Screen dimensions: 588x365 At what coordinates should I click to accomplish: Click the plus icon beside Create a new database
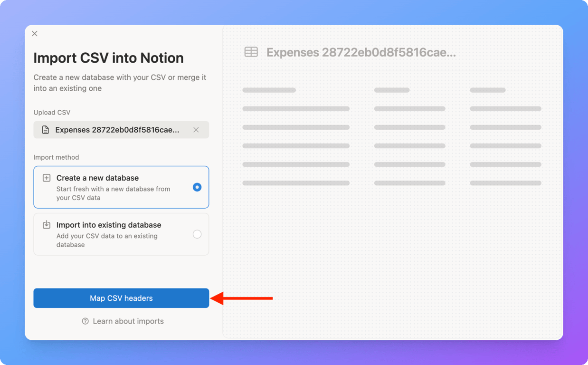[x=46, y=177]
